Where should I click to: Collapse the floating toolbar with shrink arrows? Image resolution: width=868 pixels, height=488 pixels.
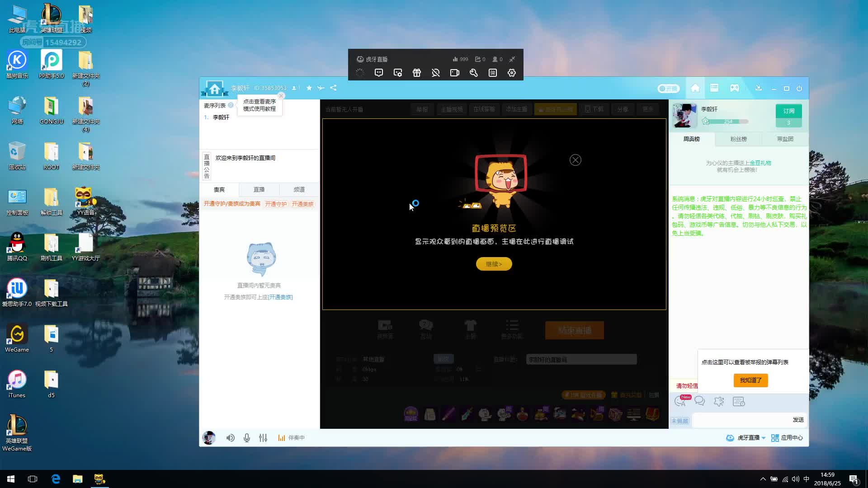point(512,59)
